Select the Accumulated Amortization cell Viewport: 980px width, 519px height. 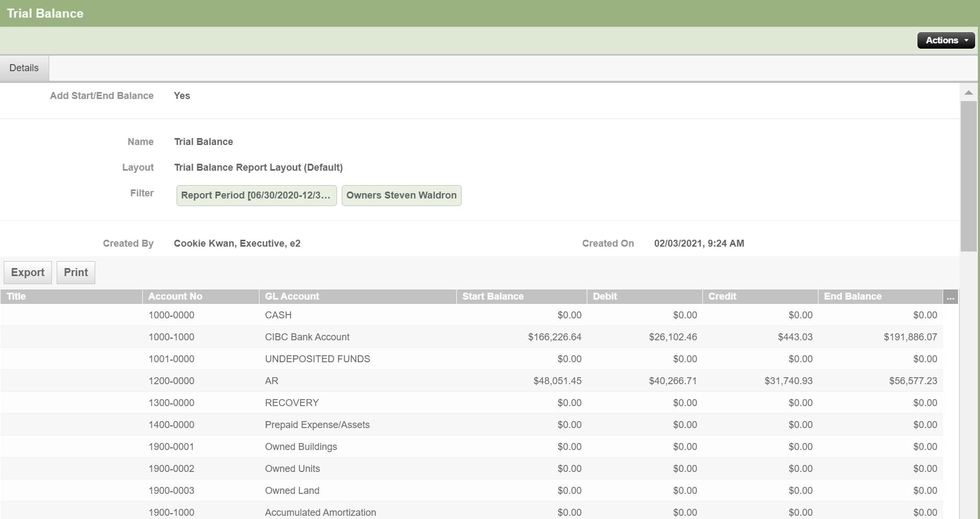[x=320, y=513]
